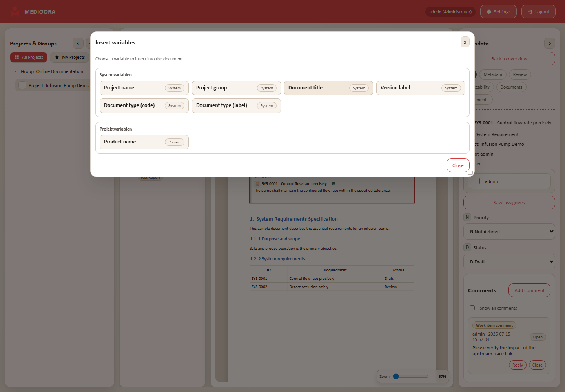Screen dimensions: 565x392
Task: Click the Open status badge on comment
Action: pyautogui.click(x=538, y=337)
